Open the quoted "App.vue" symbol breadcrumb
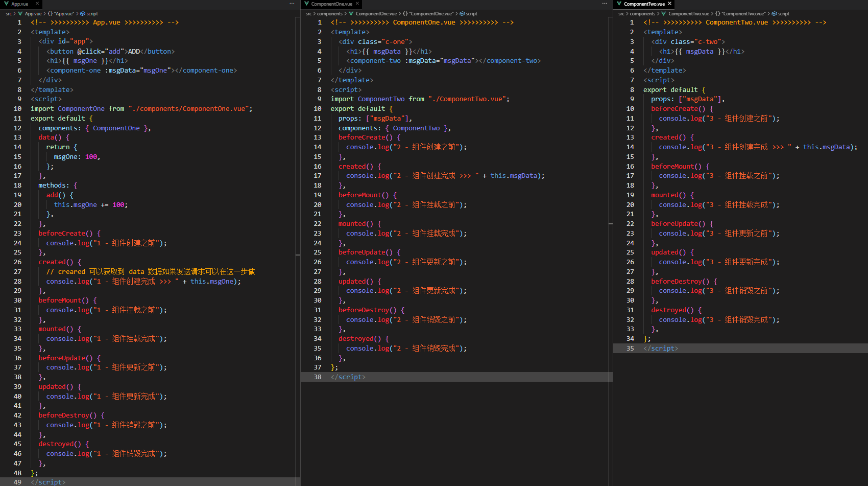Screen dimensions: 868x486 (61, 14)
